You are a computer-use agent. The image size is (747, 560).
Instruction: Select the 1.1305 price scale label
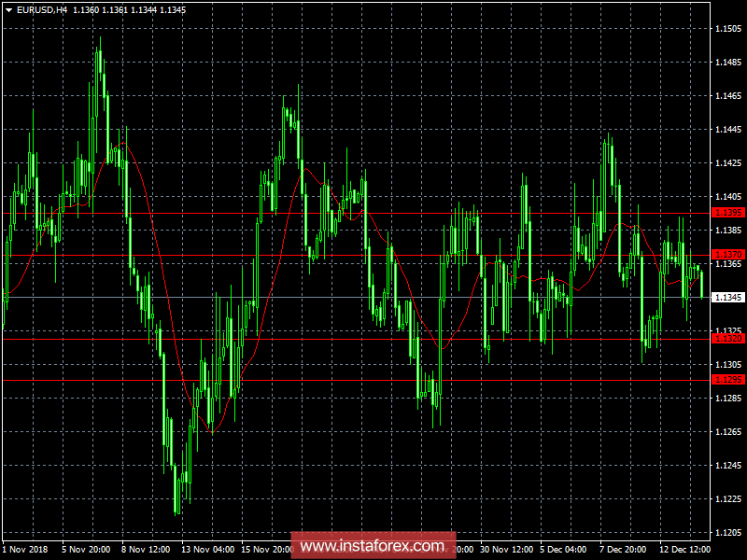[x=728, y=365]
